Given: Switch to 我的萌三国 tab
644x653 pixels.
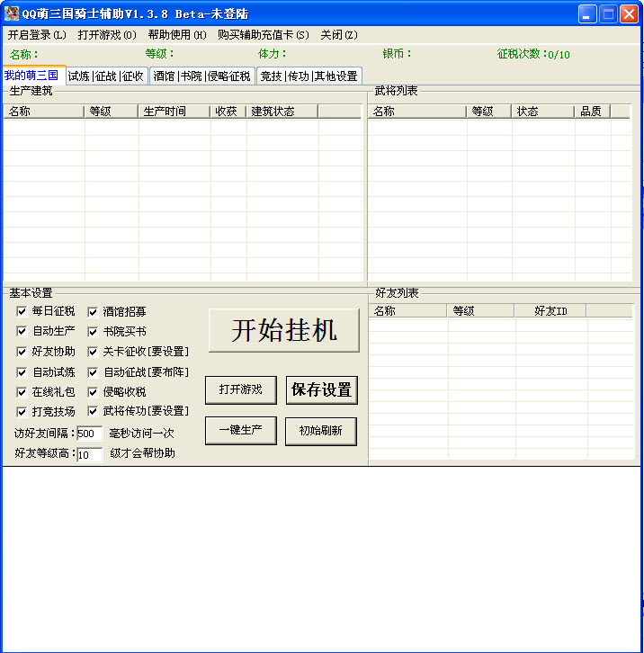Looking at the screenshot, I should 33,76.
